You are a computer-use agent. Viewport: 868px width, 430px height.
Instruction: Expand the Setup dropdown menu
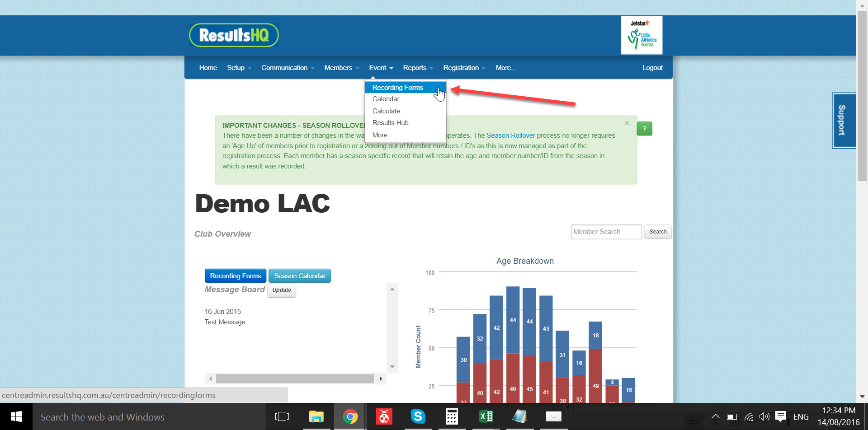[239, 68]
